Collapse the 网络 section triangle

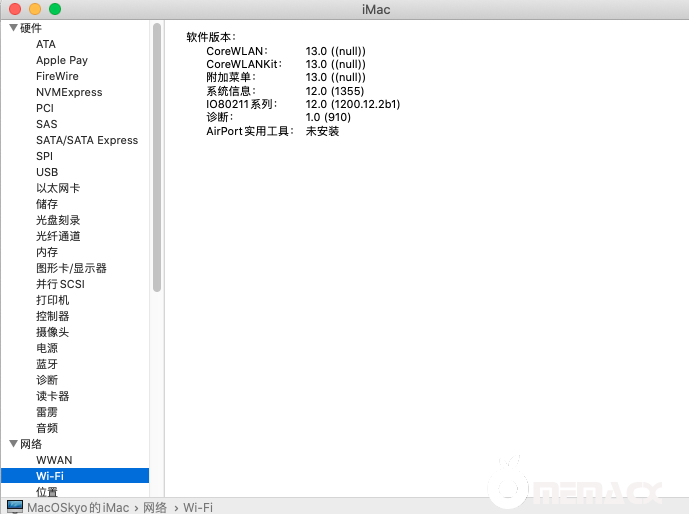pyautogui.click(x=14, y=444)
